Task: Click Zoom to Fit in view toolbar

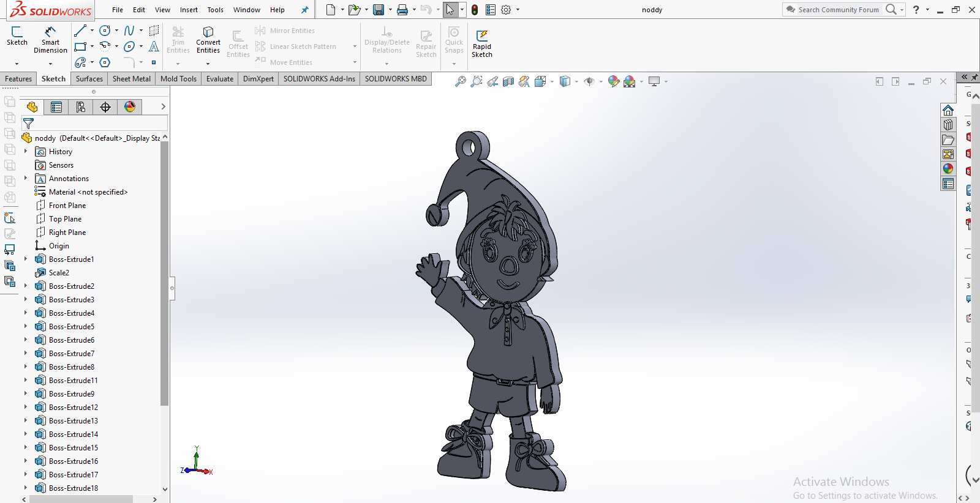Action: click(461, 81)
